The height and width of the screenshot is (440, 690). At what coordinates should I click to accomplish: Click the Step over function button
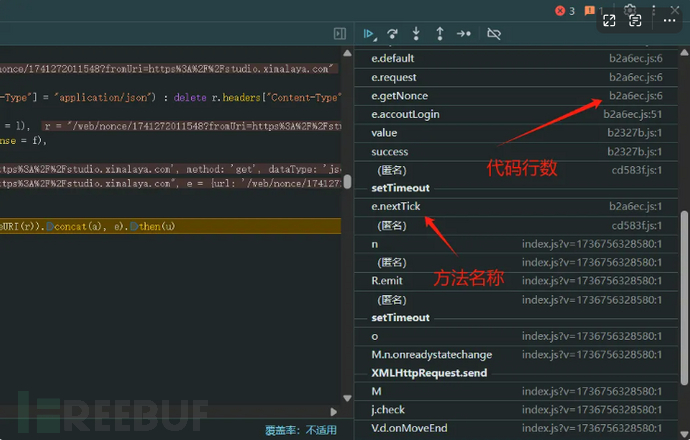point(392,34)
